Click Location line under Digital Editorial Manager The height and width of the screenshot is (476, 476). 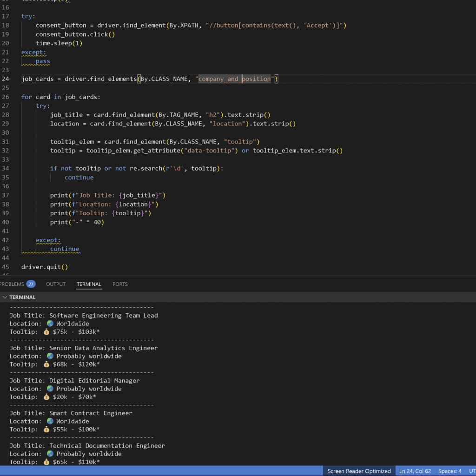[x=66, y=389]
